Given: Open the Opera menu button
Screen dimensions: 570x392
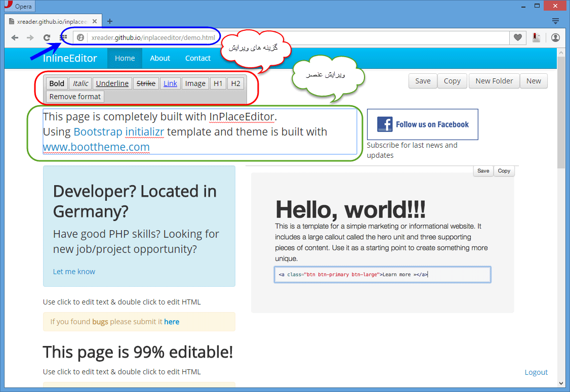Looking at the screenshot, I should (x=19, y=6).
